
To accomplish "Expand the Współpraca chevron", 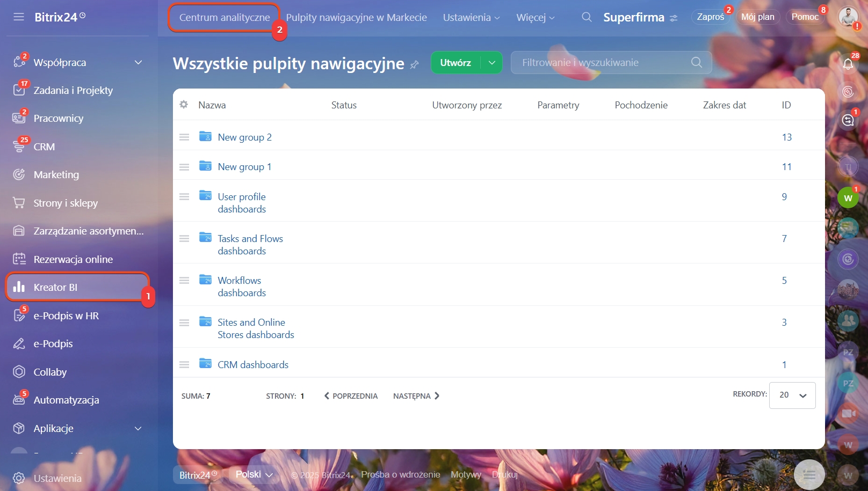I will pos(138,62).
